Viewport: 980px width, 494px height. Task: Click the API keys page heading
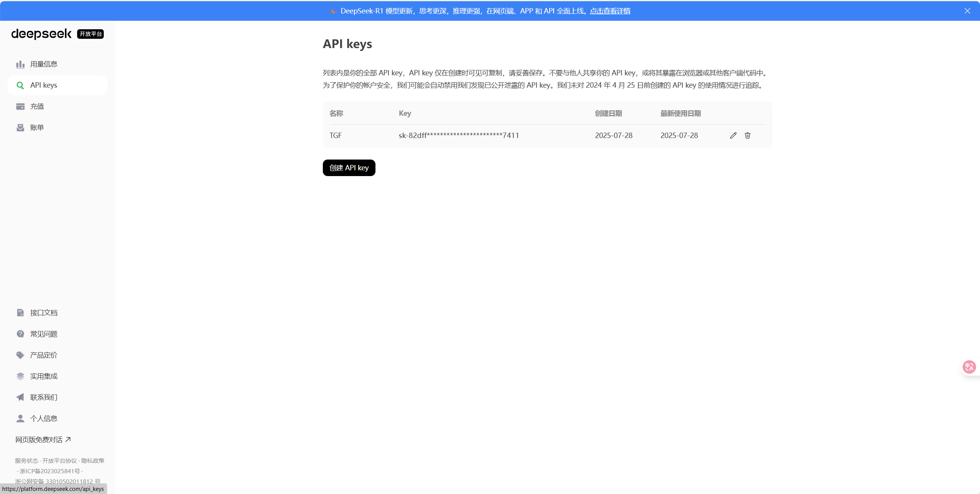[347, 44]
